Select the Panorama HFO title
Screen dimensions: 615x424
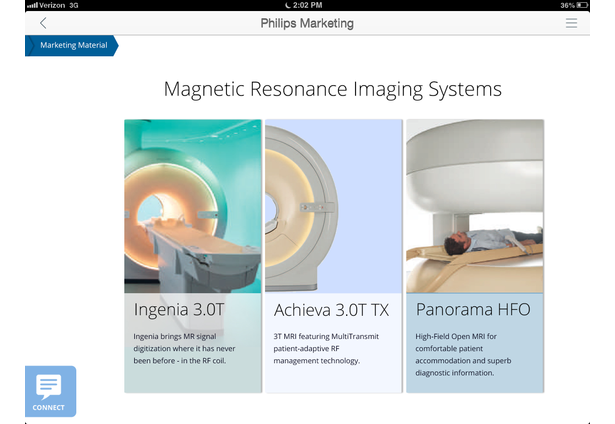click(x=473, y=309)
